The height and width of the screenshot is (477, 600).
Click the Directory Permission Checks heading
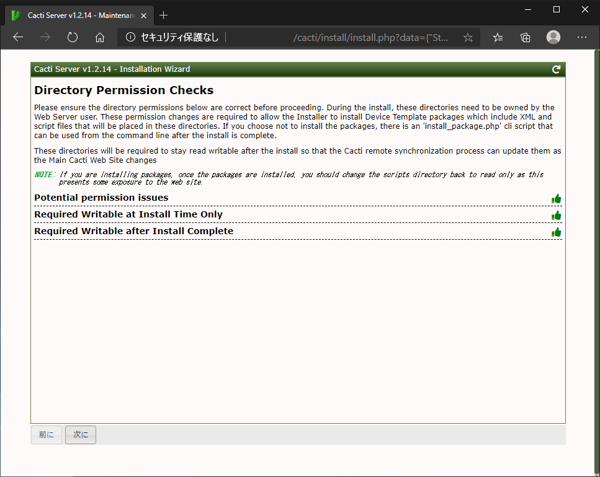click(x=124, y=90)
